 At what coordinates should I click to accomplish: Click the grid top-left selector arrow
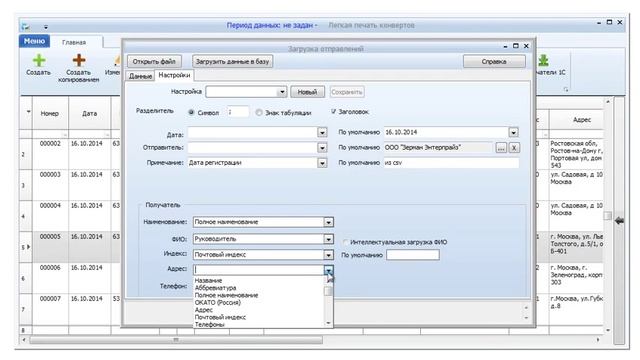28,111
